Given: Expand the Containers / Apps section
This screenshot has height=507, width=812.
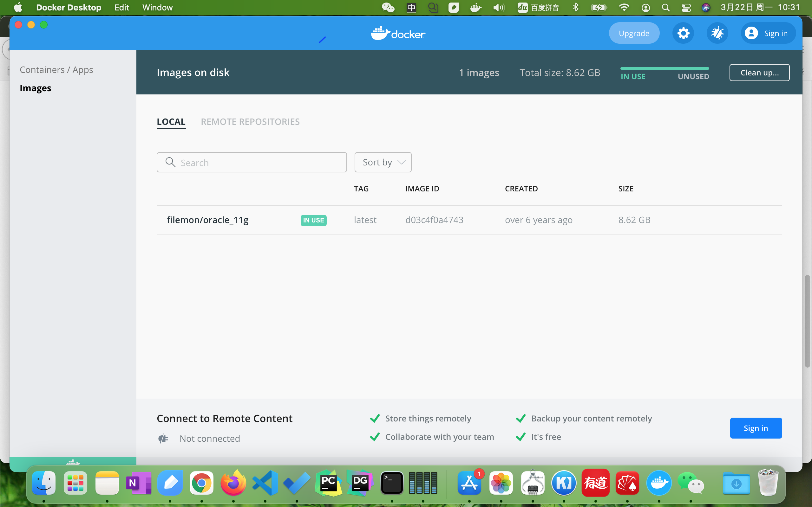Looking at the screenshot, I should [x=56, y=69].
